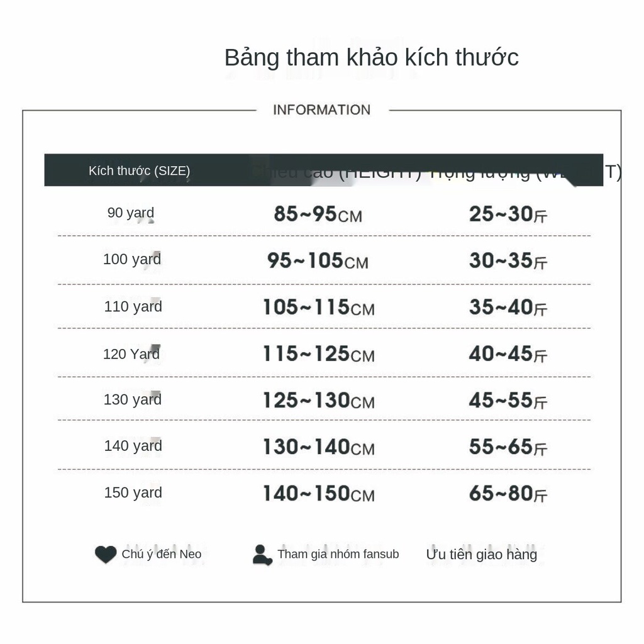Viewport: 644px width, 644px height.
Task: Select the 140 yard size label
Action: click(x=133, y=446)
